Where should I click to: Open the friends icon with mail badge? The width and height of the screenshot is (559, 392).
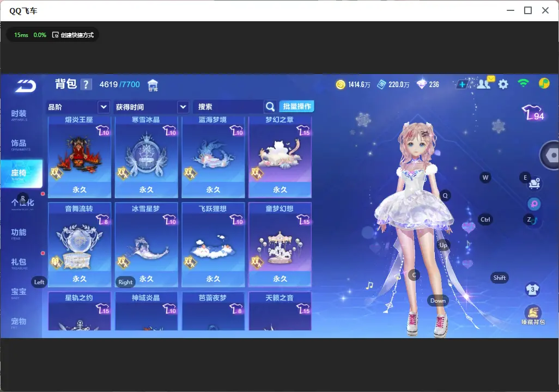click(485, 83)
